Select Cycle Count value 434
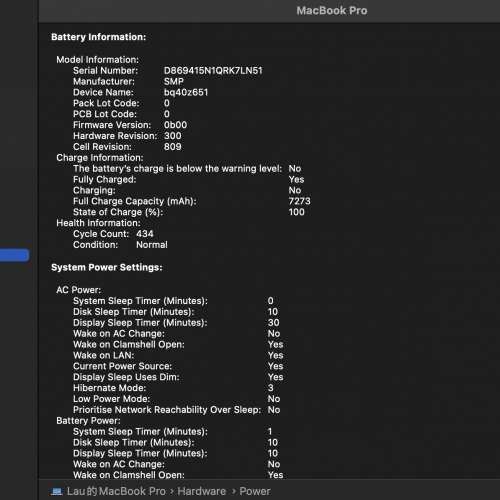This screenshot has width=500, height=500. tap(145, 234)
